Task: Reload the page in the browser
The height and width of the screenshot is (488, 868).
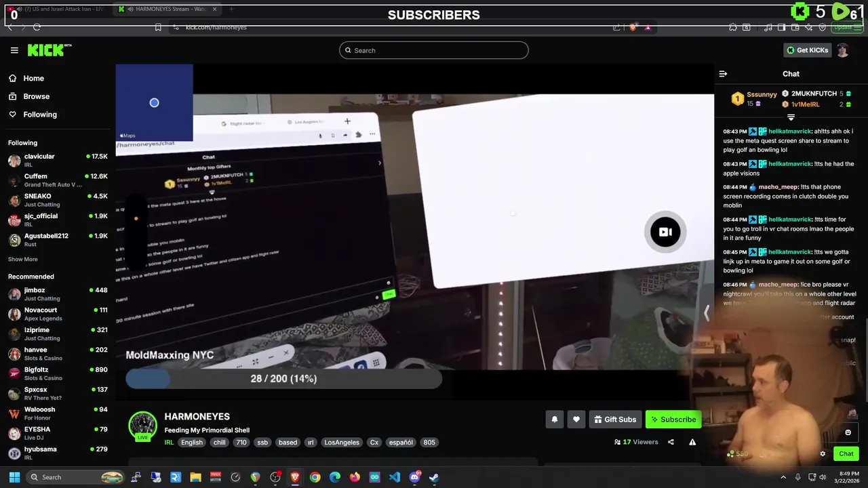Action: tap(37, 27)
